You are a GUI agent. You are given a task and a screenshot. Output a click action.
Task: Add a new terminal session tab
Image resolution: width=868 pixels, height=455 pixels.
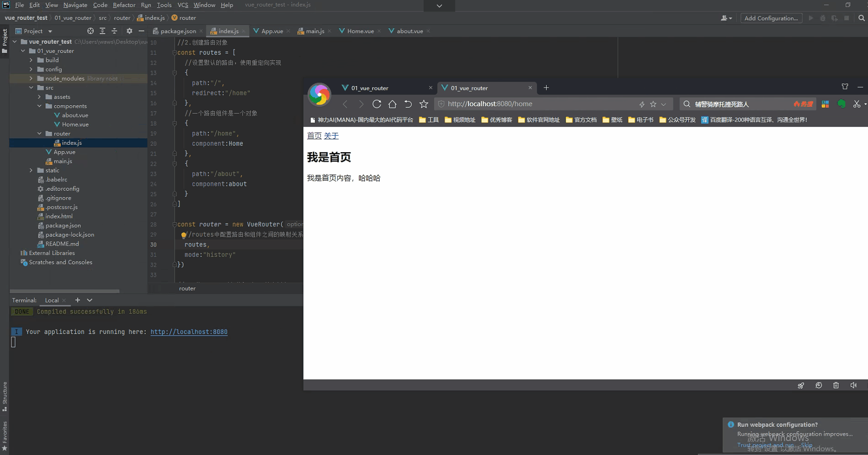pos(78,300)
